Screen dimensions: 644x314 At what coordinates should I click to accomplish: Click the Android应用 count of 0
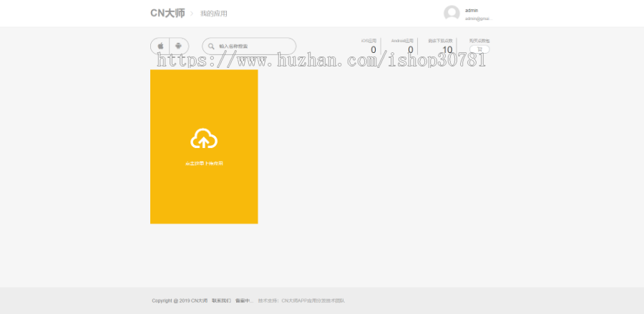[x=410, y=50]
